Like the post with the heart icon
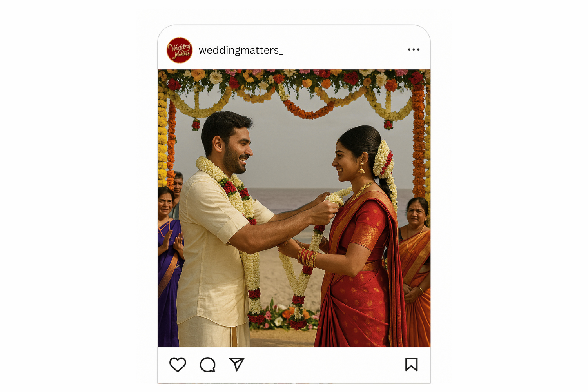 (x=178, y=365)
